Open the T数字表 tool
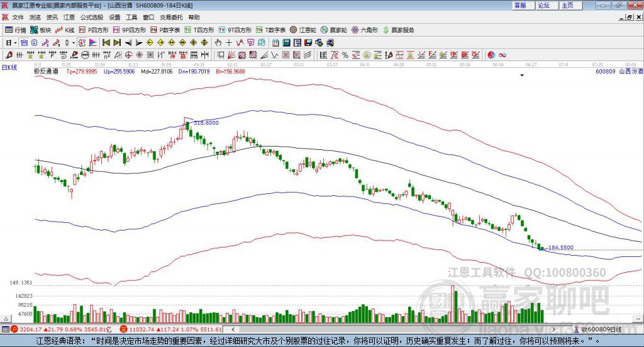Viewport: 644px width, 347px height. [270, 30]
